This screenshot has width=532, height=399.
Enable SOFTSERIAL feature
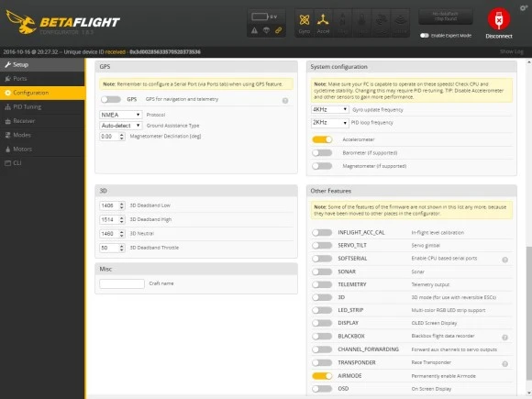tap(322, 259)
